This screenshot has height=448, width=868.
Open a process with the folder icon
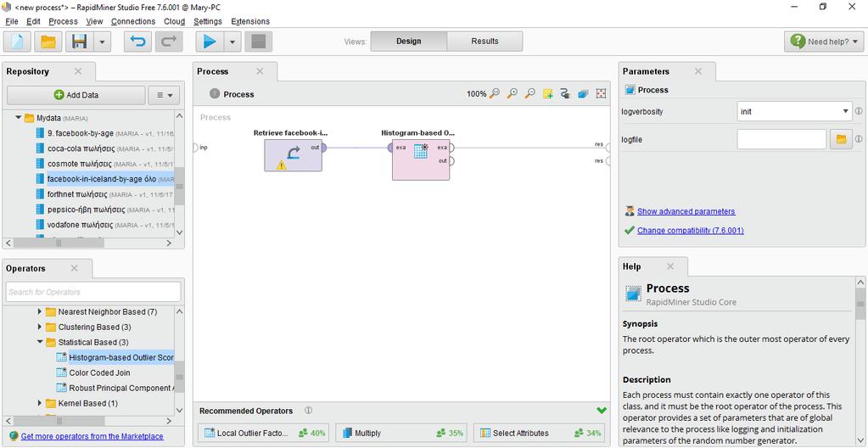tap(48, 42)
